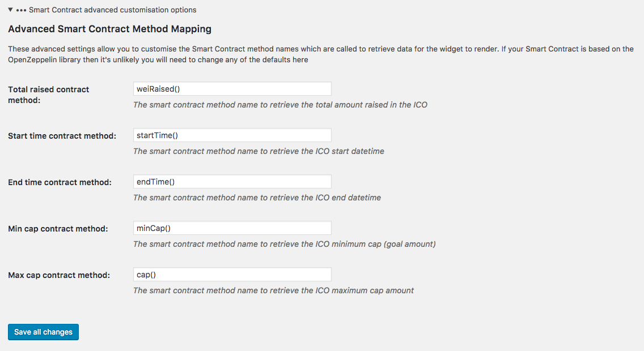Click the ICO maximum cap amount description
Screen dimensions: 644x351
click(274, 290)
